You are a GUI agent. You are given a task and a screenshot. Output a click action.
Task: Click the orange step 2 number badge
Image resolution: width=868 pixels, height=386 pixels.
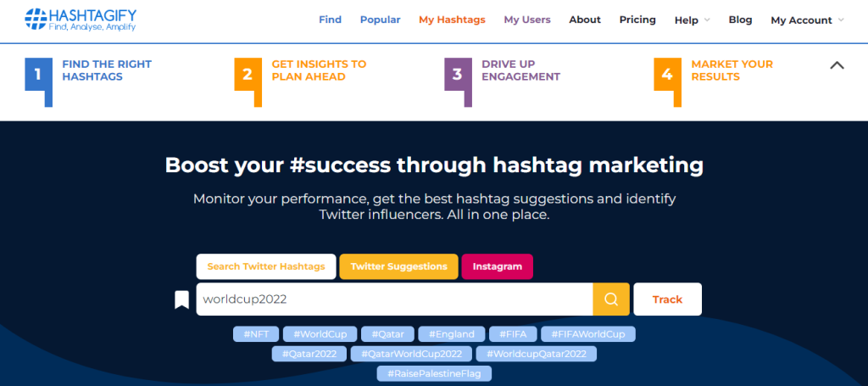(x=248, y=75)
